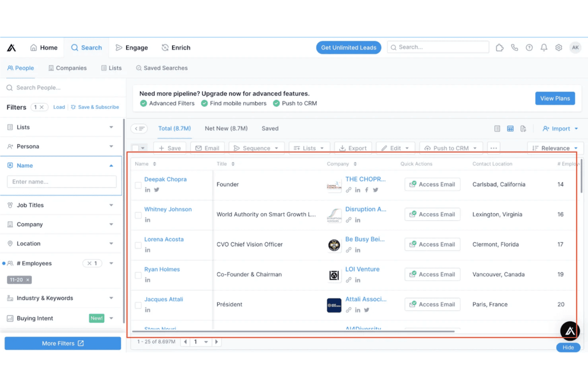Open the Import dropdown
This screenshot has height=392, width=588.
(x=560, y=129)
